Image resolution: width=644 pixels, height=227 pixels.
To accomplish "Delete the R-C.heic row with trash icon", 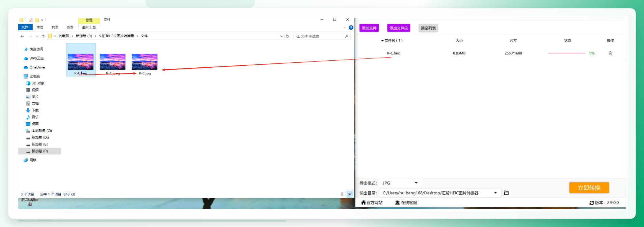I will coord(610,53).
